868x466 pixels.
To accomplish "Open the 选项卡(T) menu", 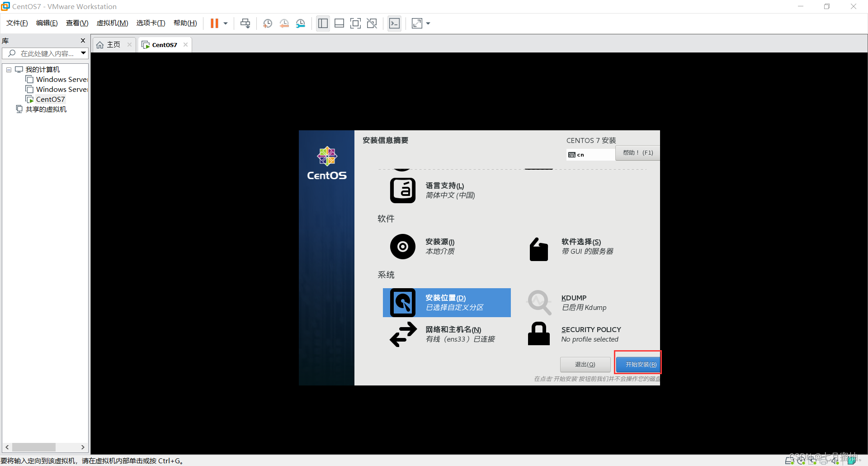I will click(x=151, y=23).
